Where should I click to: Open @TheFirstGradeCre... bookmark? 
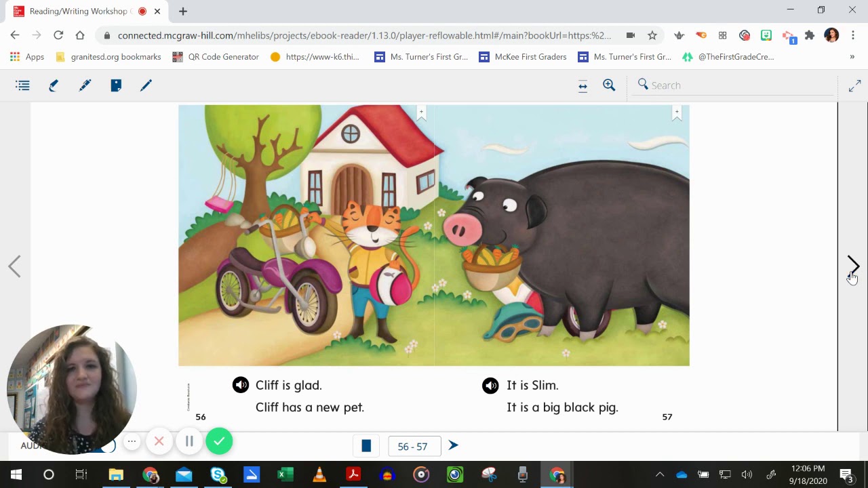pyautogui.click(x=728, y=57)
